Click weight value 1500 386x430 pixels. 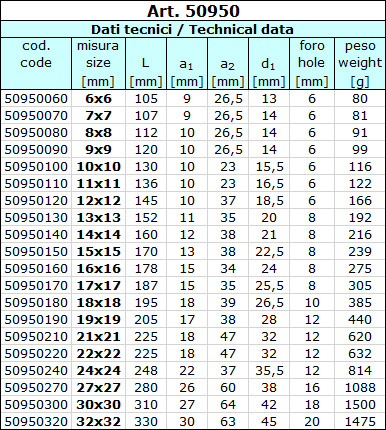click(x=360, y=405)
